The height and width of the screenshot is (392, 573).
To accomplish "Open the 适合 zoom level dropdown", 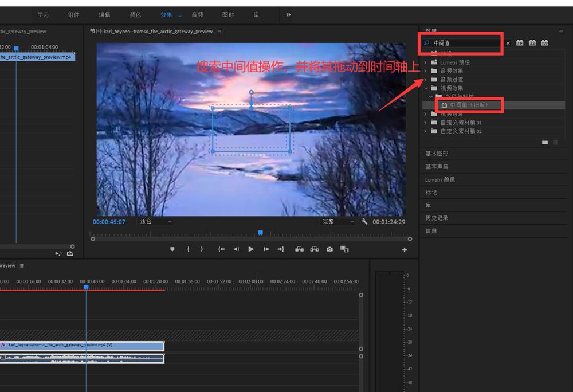I will [156, 222].
